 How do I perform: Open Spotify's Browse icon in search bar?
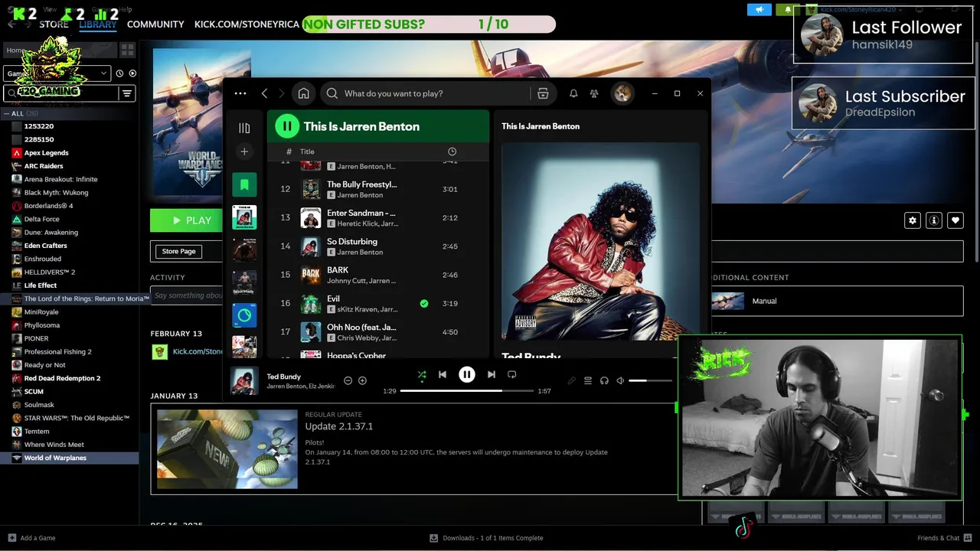[x=543, y=93]
